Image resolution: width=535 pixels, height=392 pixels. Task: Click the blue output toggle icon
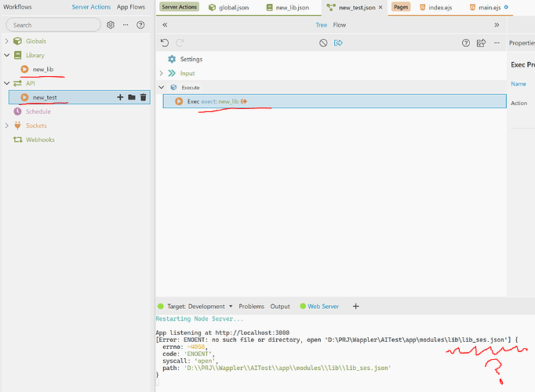338,42
